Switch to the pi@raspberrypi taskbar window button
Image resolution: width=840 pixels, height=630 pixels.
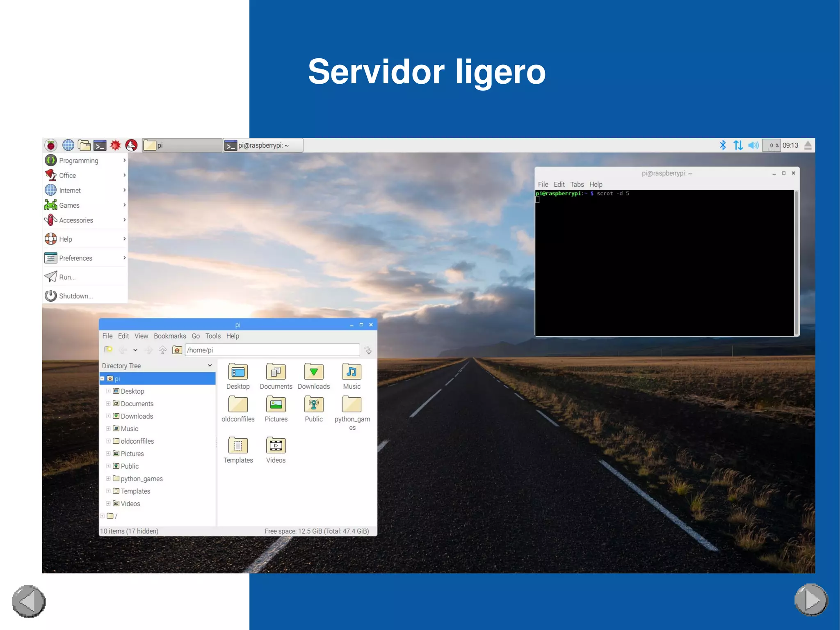pos(263,145)
